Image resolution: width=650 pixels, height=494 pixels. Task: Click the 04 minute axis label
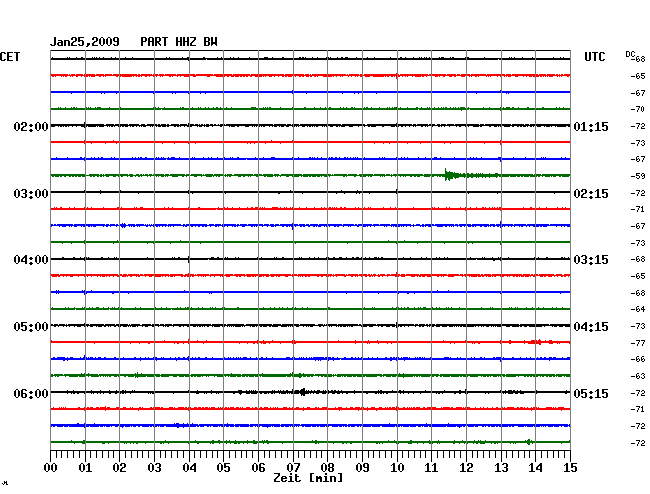click(189, 467)
